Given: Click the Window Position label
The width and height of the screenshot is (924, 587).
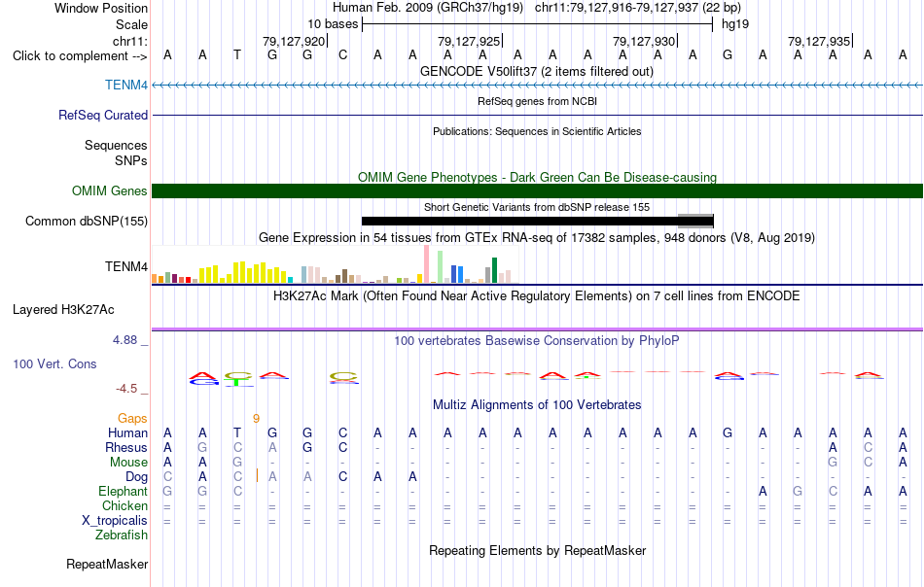Looking at the screenshot, I should [x=101, y=8].
